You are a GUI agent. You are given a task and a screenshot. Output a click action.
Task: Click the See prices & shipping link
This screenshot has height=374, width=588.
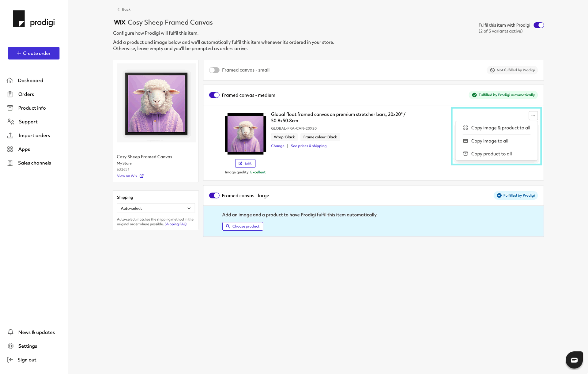click(x=309, y=146)
